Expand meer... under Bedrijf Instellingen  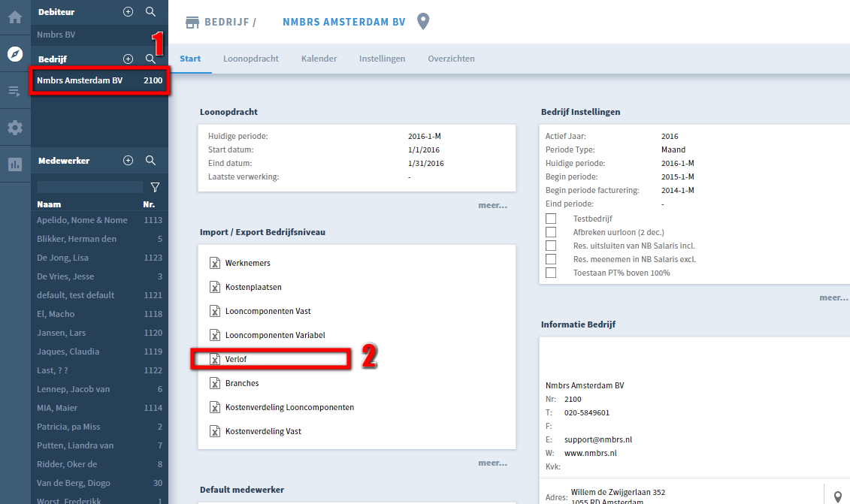pyautogui.click(x=833, y=297)
